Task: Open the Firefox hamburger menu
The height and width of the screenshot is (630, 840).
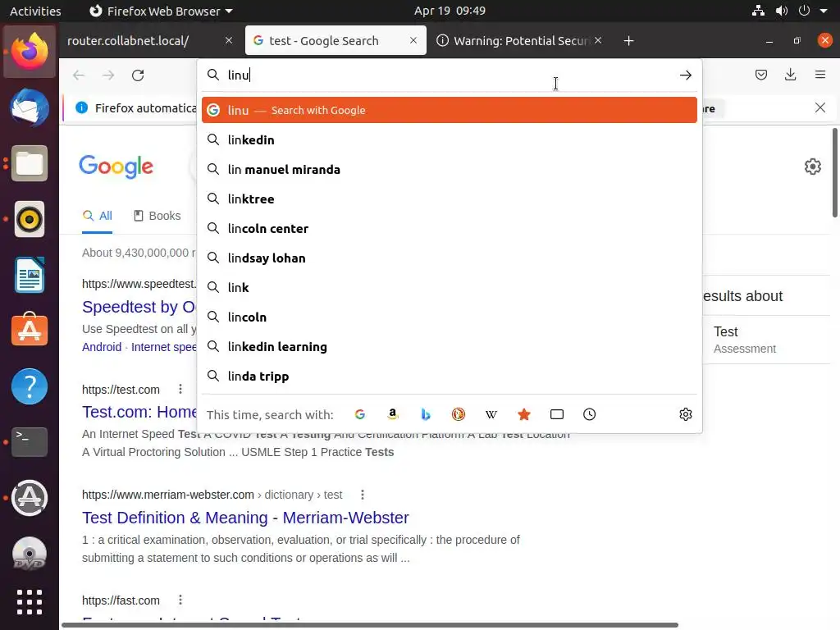Action: [820, 75]
